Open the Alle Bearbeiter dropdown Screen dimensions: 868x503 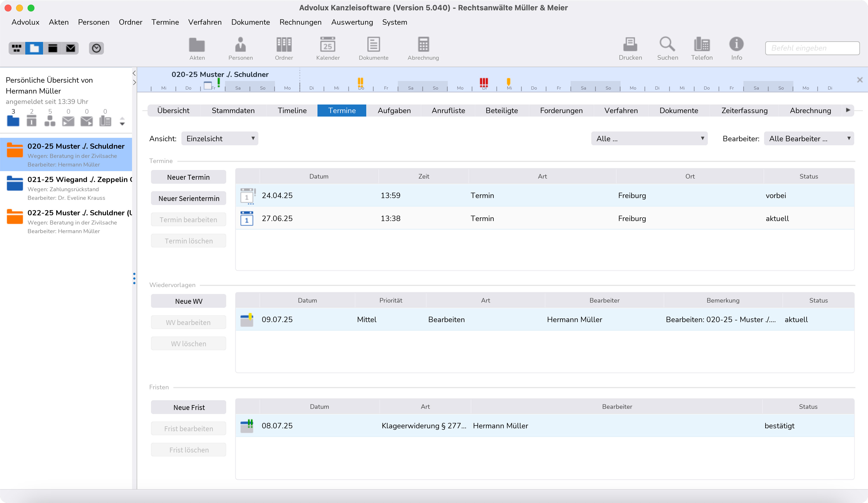809,138
